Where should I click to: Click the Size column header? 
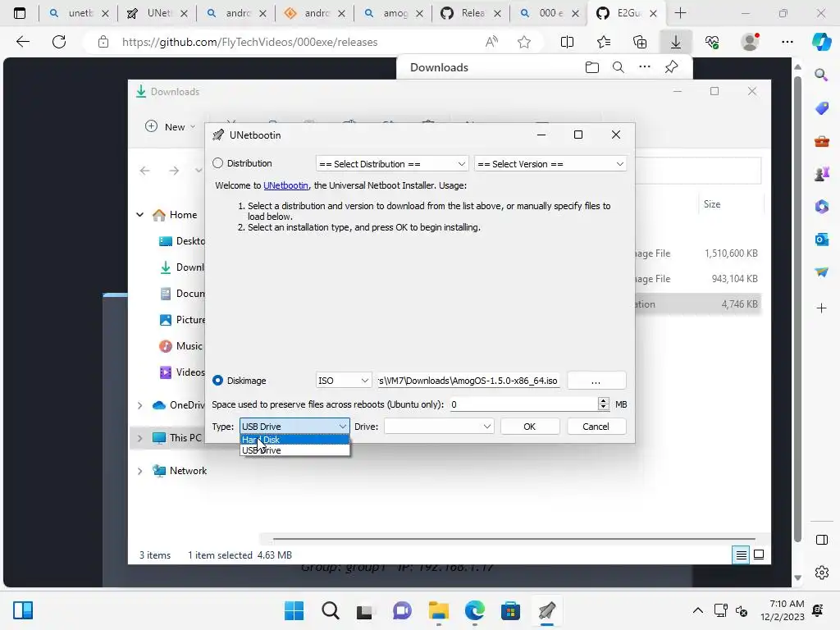712,204
